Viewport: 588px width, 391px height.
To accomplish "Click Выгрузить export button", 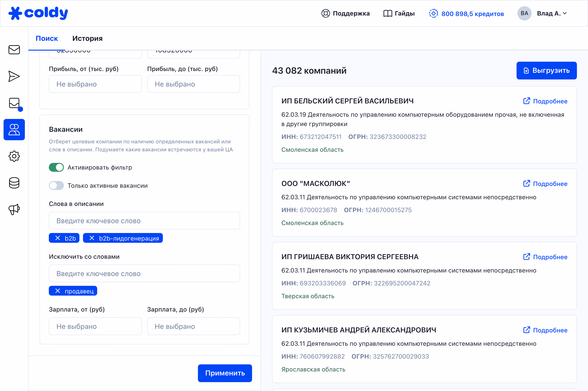I will [x=546, y=71].
